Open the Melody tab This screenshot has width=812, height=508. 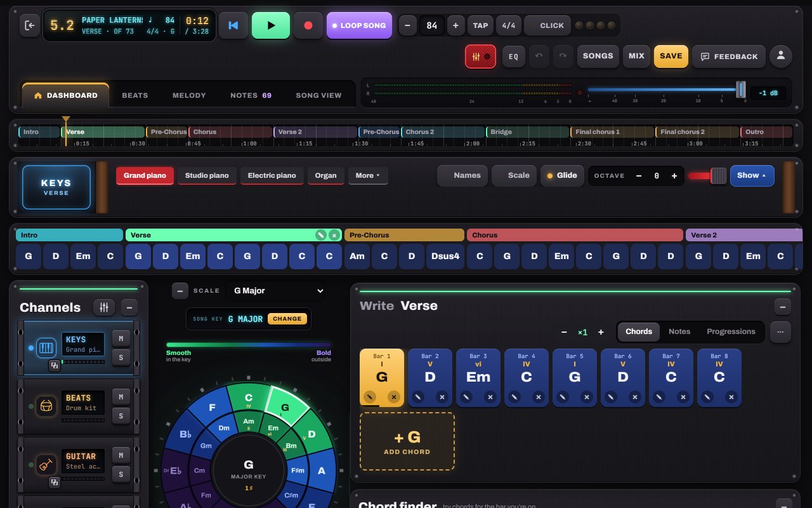(189, 95)
